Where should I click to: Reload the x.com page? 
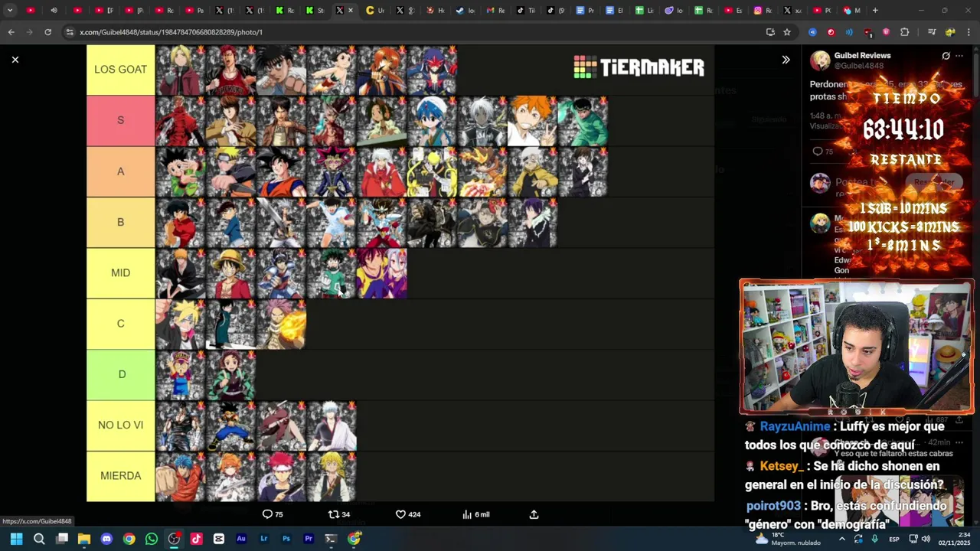pyautogui.click(x=47, y=32)
